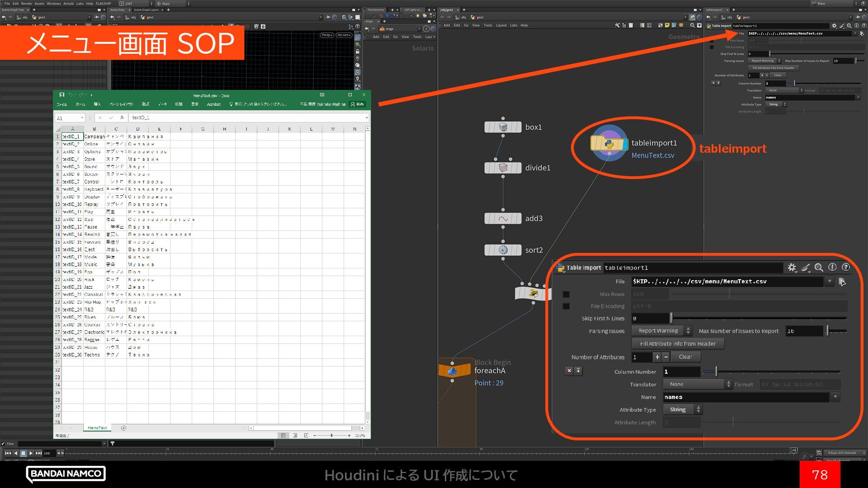Remove attribute entry with red X button
The height and width of the screenshot is (488, 868).
click(x=569, y=371)
